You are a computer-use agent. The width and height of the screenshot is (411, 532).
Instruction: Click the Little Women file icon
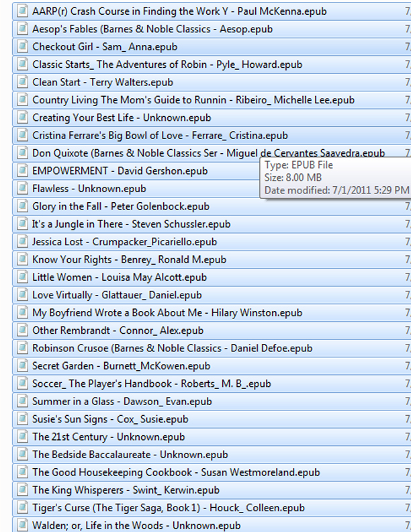(22, 277)
